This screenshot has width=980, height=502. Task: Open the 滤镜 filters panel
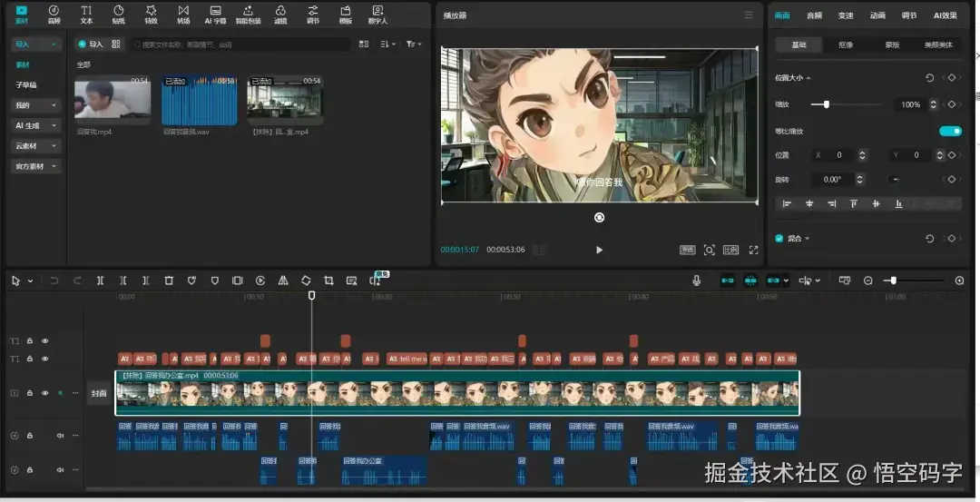point(280,15)
